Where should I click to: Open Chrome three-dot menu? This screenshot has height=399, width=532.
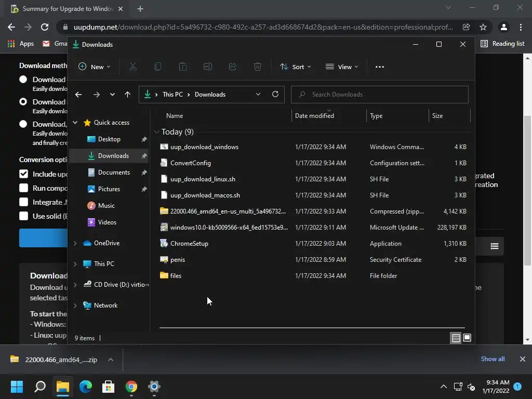tap(521, 27)
